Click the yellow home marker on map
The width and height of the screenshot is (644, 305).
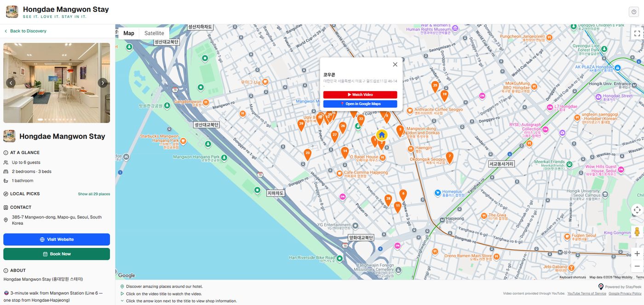(x=382, y=135)
